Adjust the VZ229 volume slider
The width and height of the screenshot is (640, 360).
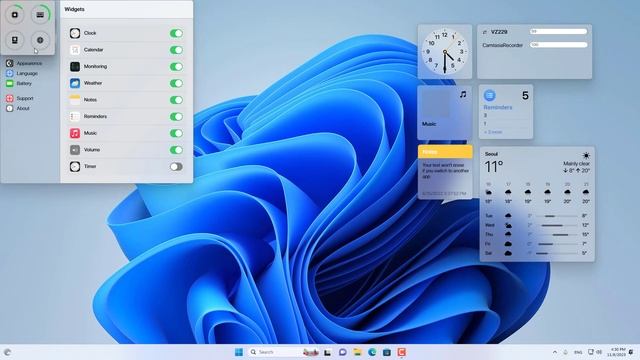(x=558, y=31)
